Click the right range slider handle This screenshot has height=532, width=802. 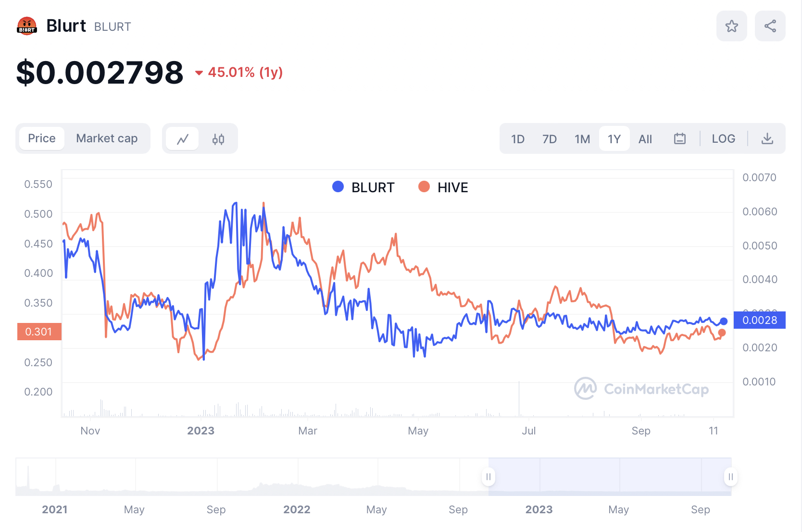(x=730, y=477)
